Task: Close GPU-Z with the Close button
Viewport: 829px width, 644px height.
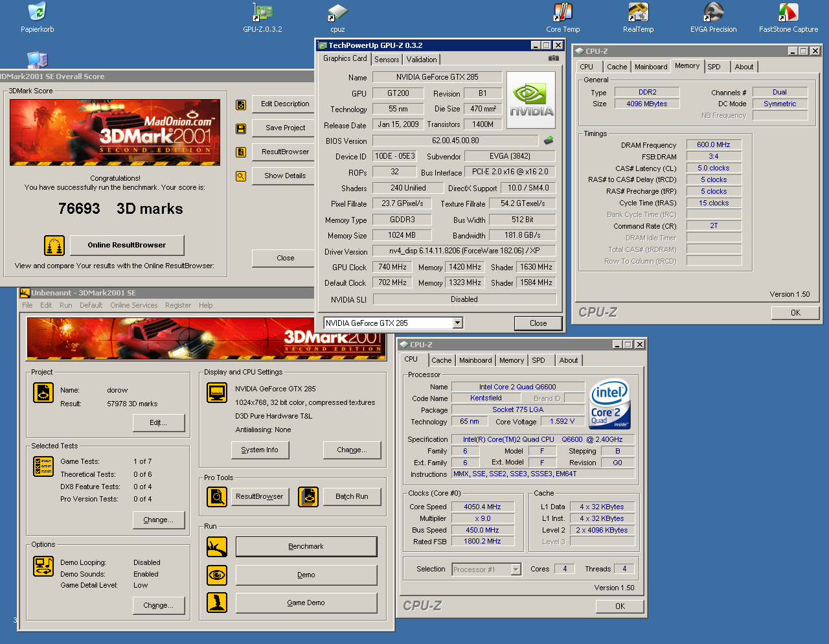Action: (x=538, y=323)
